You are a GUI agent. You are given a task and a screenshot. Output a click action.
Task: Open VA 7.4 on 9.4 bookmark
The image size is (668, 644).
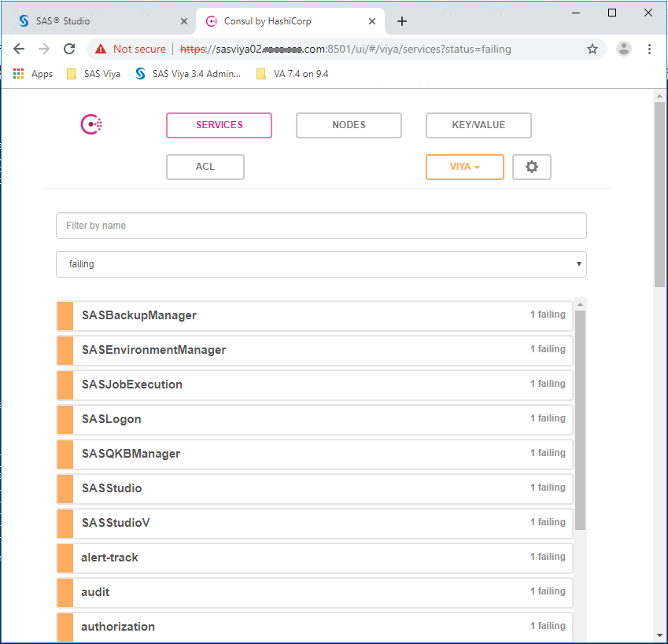click(x=292, y=74)
